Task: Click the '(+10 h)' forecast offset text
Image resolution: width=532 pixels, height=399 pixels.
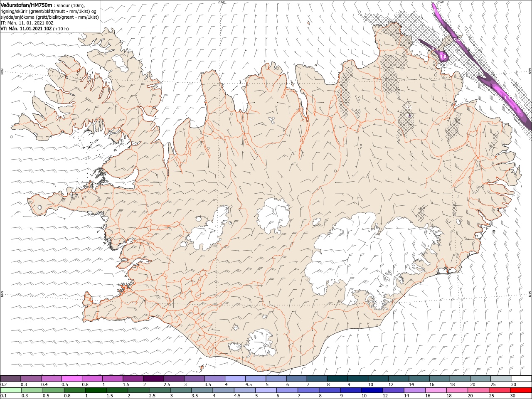Action: point(61,28)
